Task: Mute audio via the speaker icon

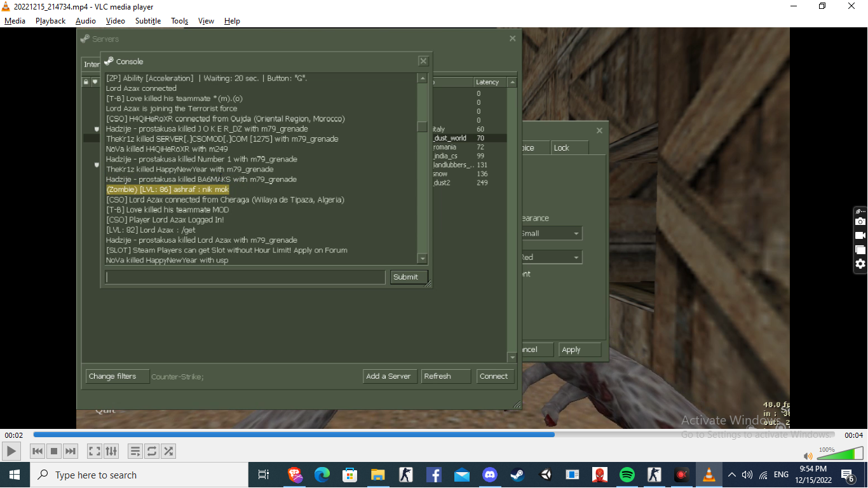Action: 808,456
